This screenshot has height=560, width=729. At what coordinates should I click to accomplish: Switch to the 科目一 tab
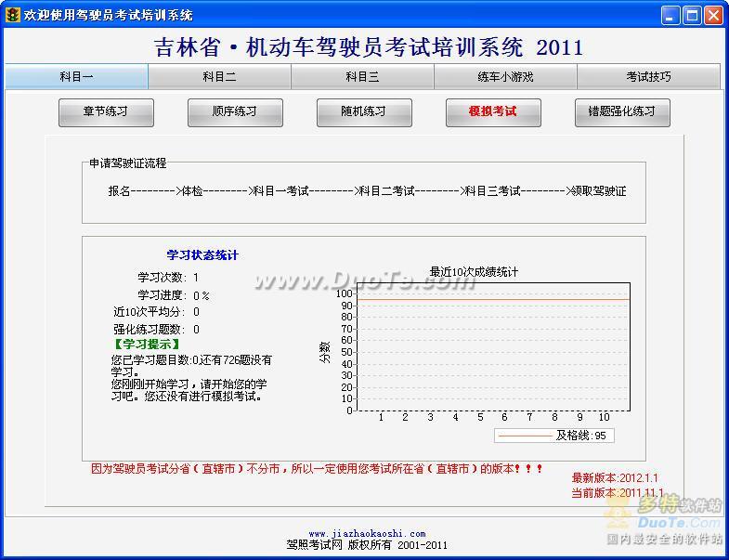click(76, 77)
